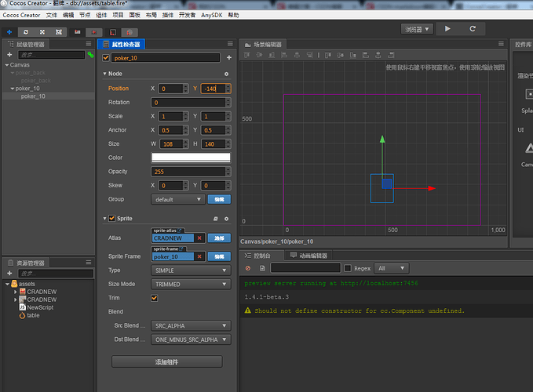This screenshot has height=392, width=533.
Task: Open the Size Mode TRIMMED dropdown
Action: [x=191, y=284]
